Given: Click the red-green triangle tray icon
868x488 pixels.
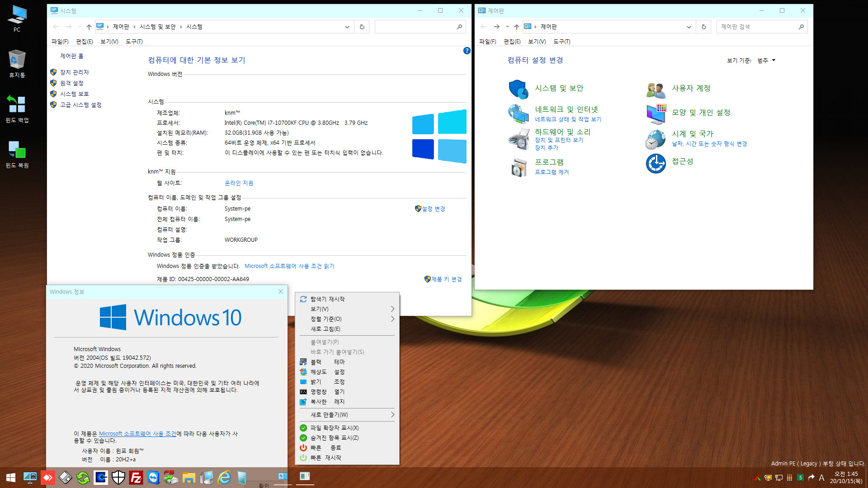Looking at the screenshot, I should point(757,478).
